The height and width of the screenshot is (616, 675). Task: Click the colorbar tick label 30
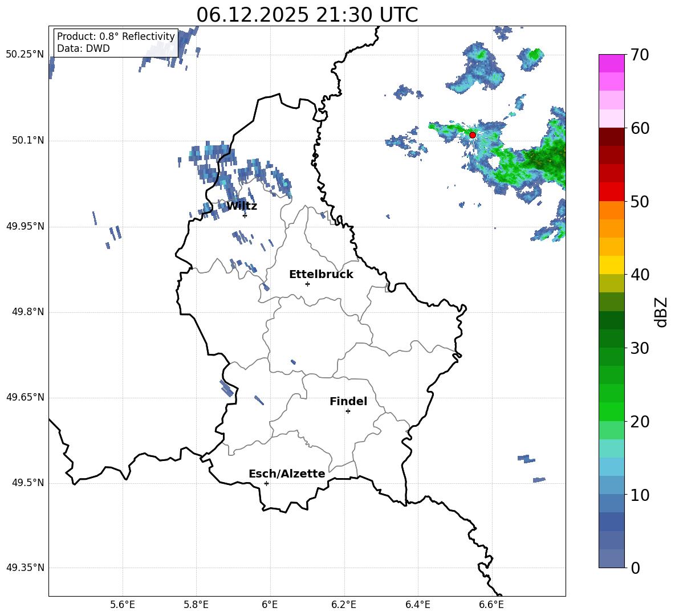pyautogui.click(x=640, y=348)
